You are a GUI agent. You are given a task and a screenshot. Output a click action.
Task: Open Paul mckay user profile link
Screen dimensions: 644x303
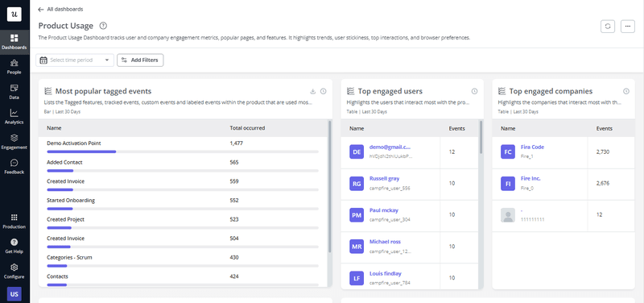[384, 210]
